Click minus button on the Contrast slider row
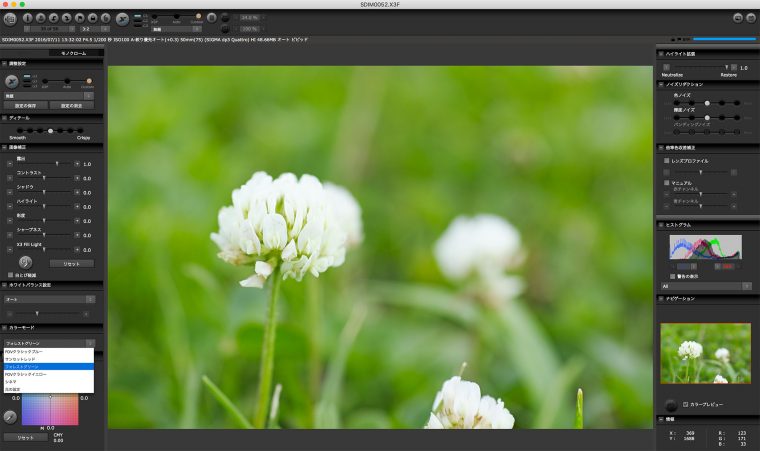The height and width of the screenshot is (451, 760). click(10, 178)
